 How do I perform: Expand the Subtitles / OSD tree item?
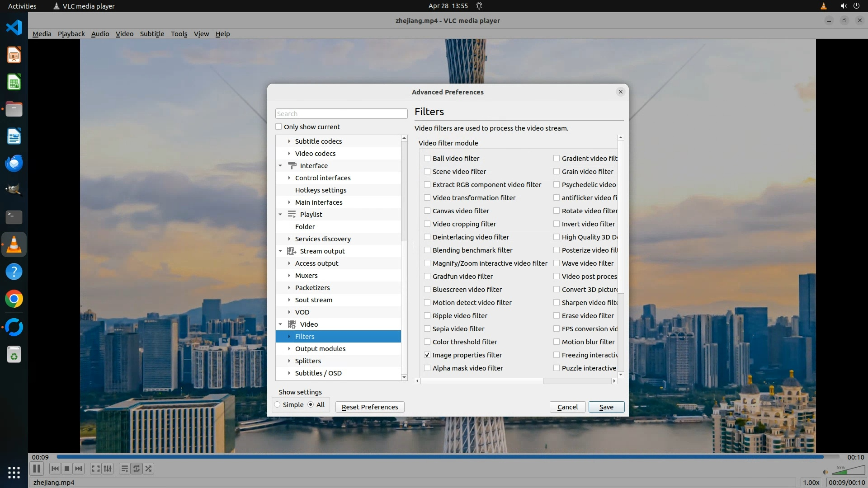289,373
